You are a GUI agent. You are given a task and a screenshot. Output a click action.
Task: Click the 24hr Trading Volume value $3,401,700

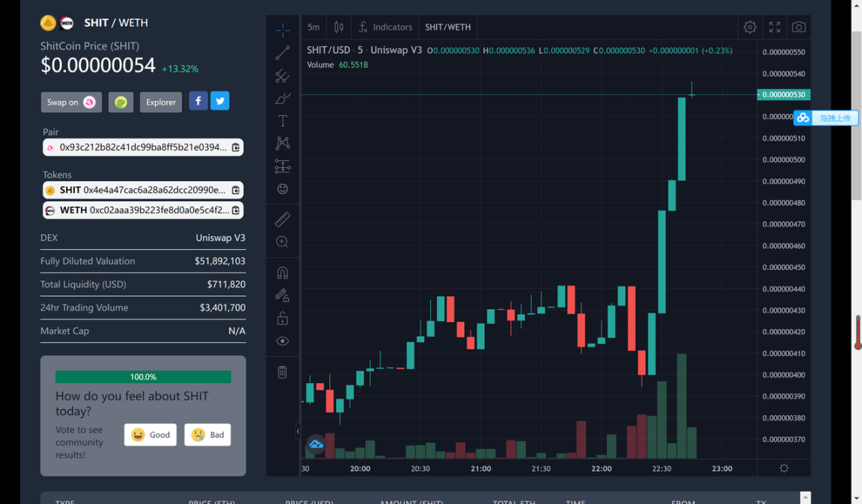(x=223, y=308)
